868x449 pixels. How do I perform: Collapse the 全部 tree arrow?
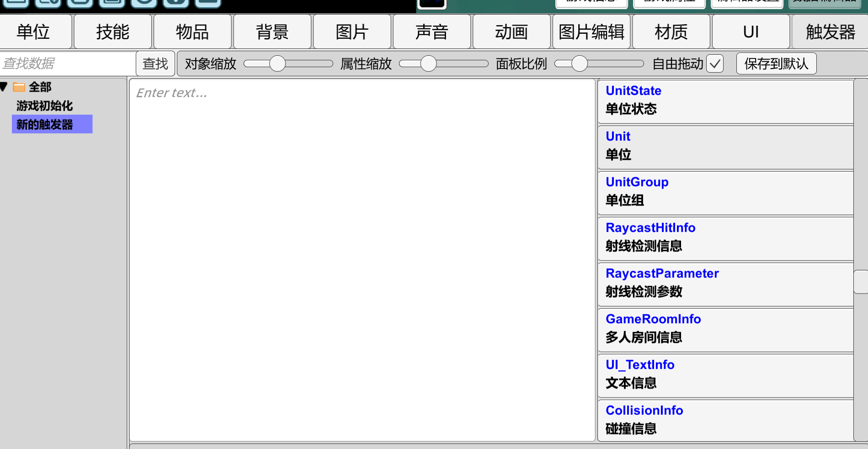pos(4,87)
